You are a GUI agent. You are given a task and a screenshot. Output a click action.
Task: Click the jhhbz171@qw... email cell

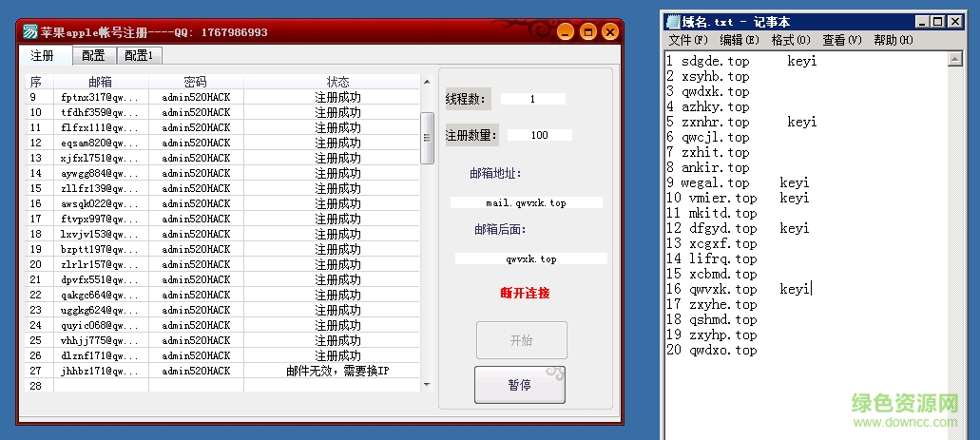pos(101,371)
